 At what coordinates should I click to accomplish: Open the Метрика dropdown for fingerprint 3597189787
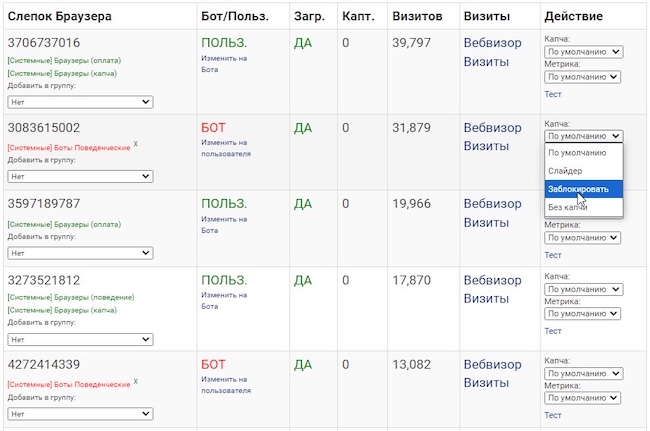pos(584,238)
